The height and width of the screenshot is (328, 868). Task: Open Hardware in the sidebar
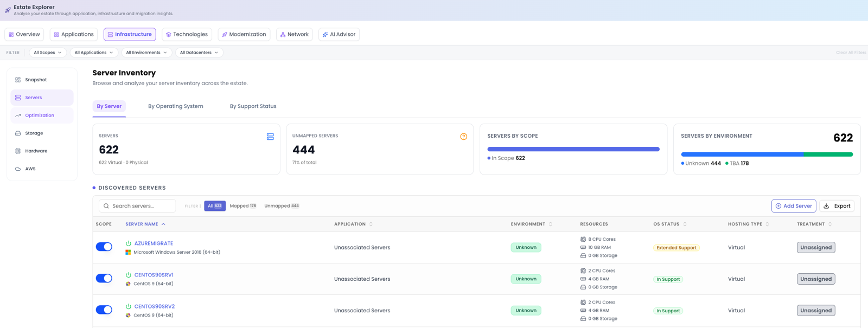click(42, 151)
